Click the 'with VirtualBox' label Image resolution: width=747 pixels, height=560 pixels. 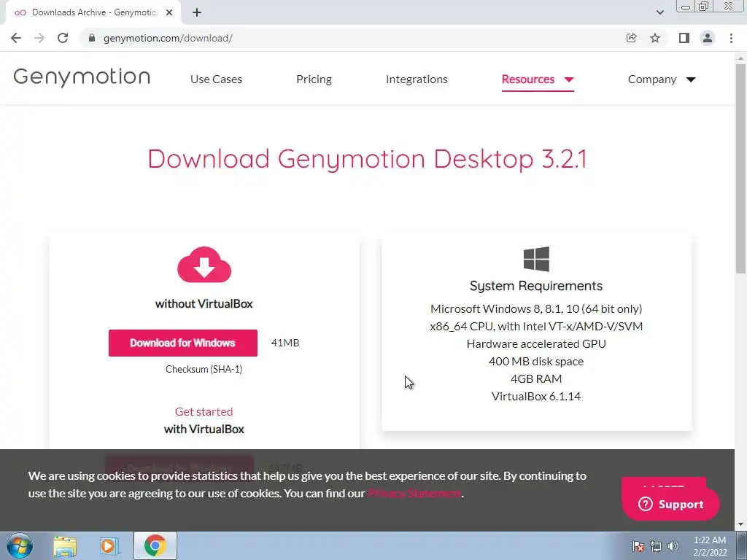(204, 429)
